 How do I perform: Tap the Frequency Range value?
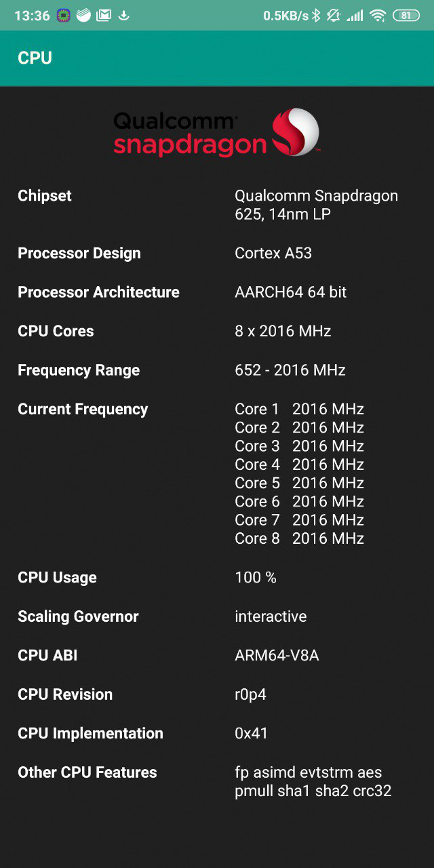point(290,370)
